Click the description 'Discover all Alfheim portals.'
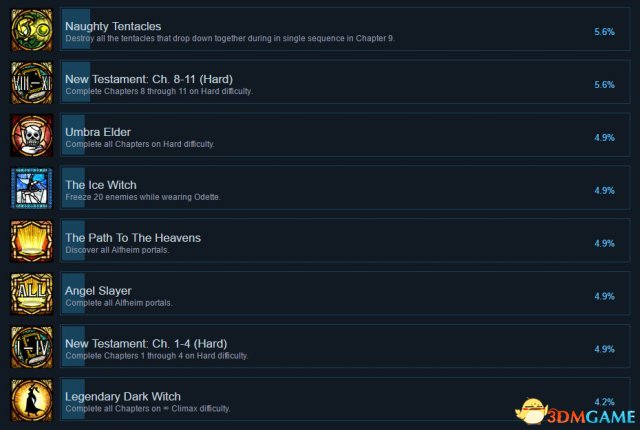 (x=117, y=250)
